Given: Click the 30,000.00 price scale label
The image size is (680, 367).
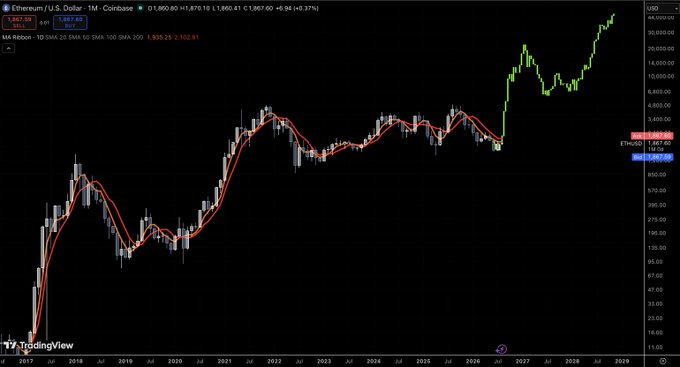Looking at the screenshot, I should 661,33.
